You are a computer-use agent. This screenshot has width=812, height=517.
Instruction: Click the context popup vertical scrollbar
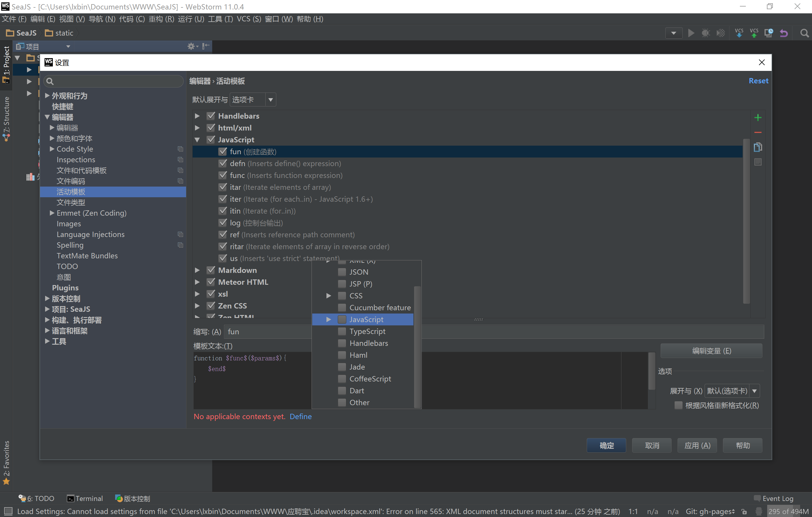[x=417, y=346]
